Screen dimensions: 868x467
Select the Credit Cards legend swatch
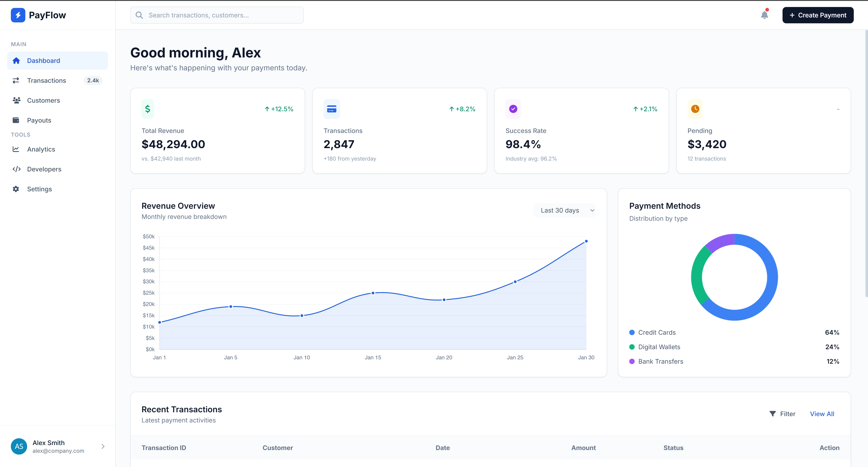632,332
